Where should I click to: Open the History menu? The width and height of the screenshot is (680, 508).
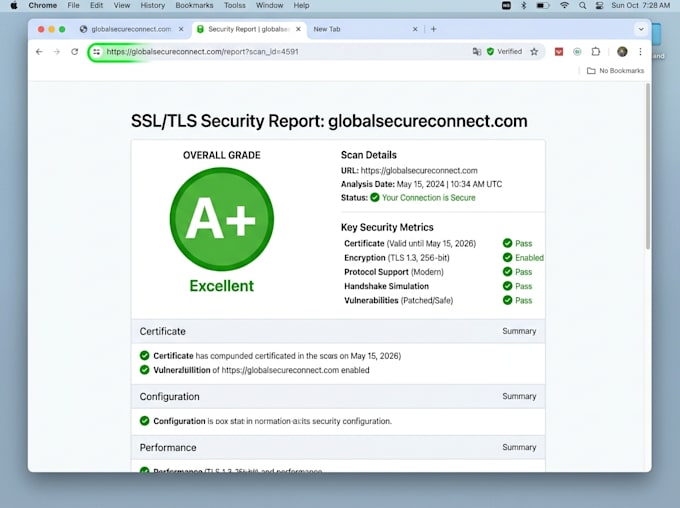point(153,6)
